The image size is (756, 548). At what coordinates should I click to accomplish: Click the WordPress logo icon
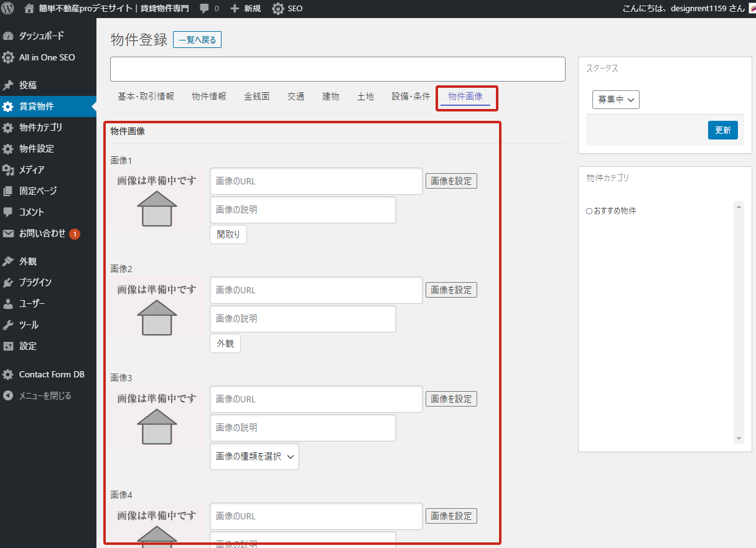tap(8, 9)
